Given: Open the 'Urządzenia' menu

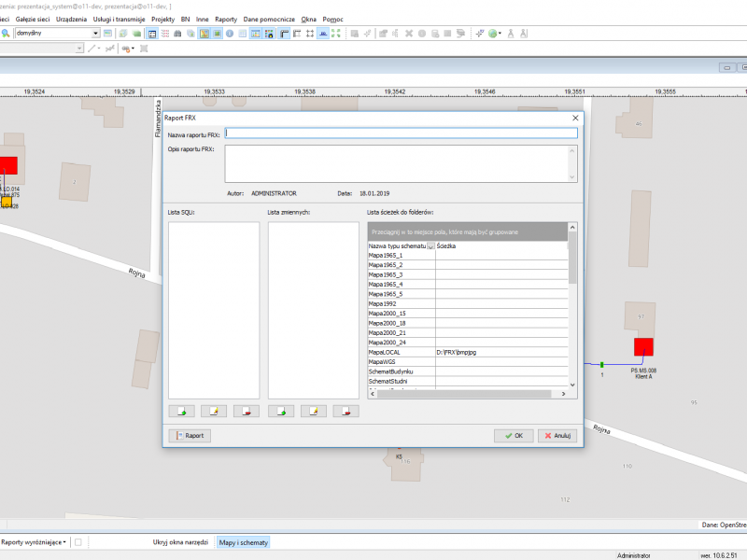Looking at the screenshot, I should tap(72, 20).
